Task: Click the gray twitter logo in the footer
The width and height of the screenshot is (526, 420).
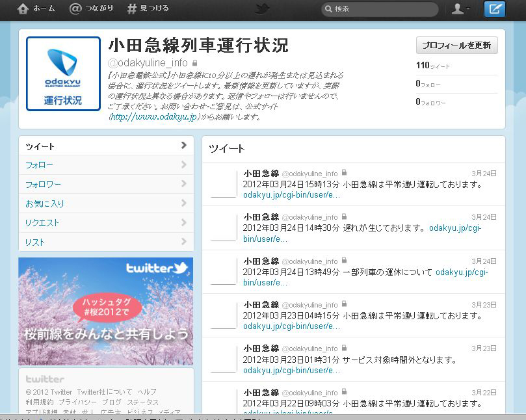Action: point(45,379)
